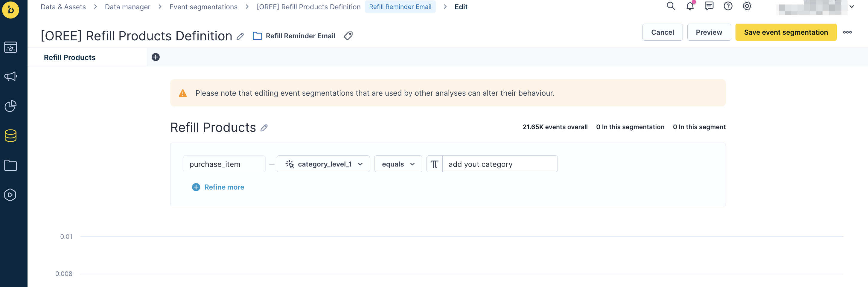Go to Data manager breadcrumb

(x=127, y=7)
